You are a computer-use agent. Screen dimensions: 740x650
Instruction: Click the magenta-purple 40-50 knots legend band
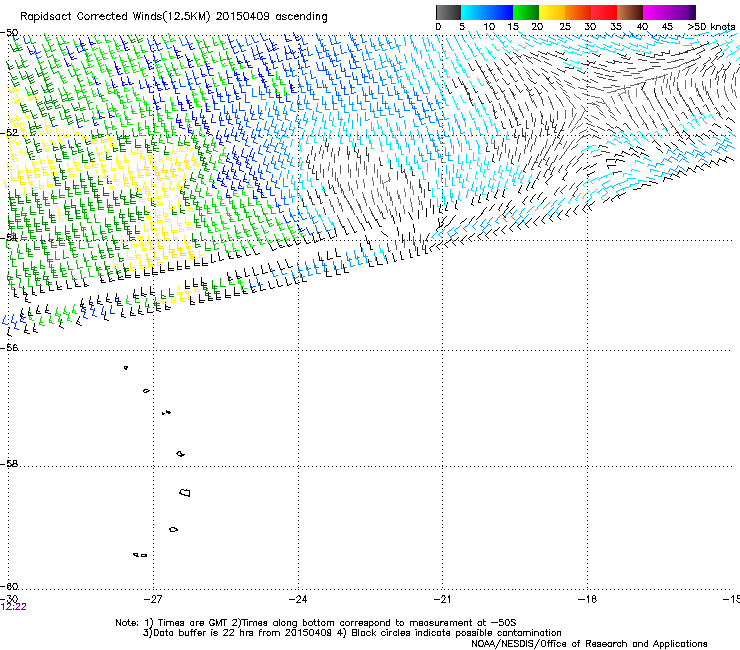click(x=669, y=12)
